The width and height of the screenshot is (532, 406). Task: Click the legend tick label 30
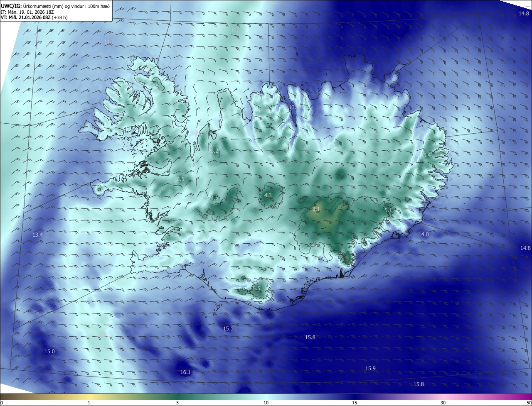pos(443,403)
